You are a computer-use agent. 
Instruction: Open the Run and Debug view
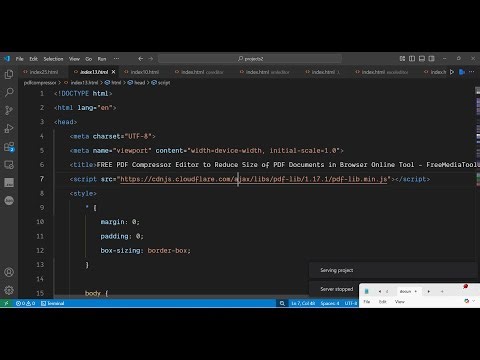click(9, 128)
